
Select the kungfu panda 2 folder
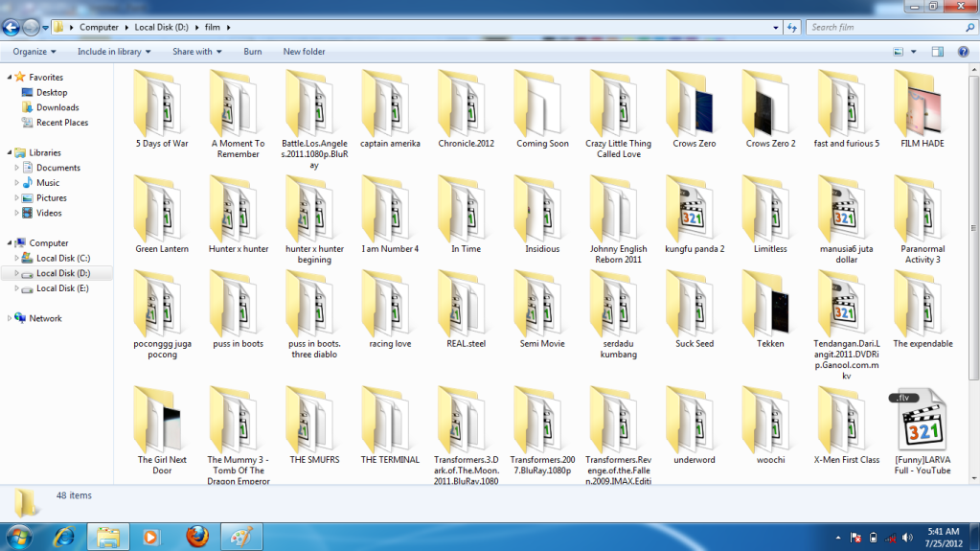click(x=695, y=216)
